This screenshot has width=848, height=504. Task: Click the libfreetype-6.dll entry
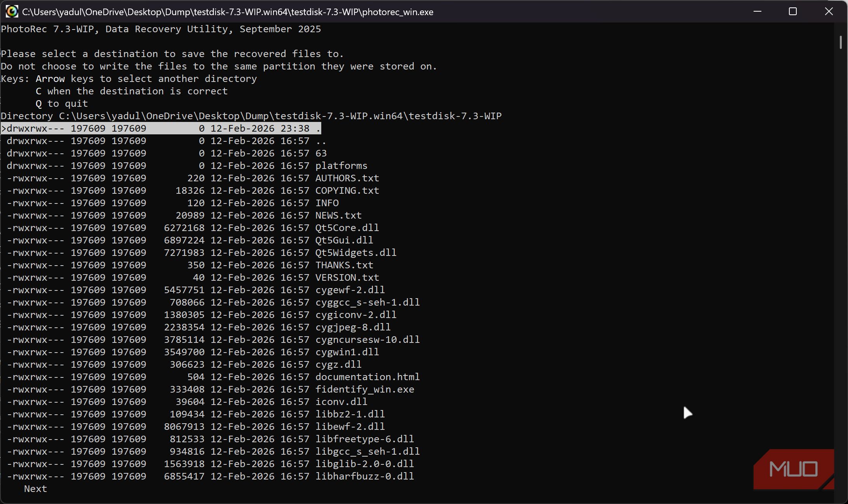coord(210,439)
